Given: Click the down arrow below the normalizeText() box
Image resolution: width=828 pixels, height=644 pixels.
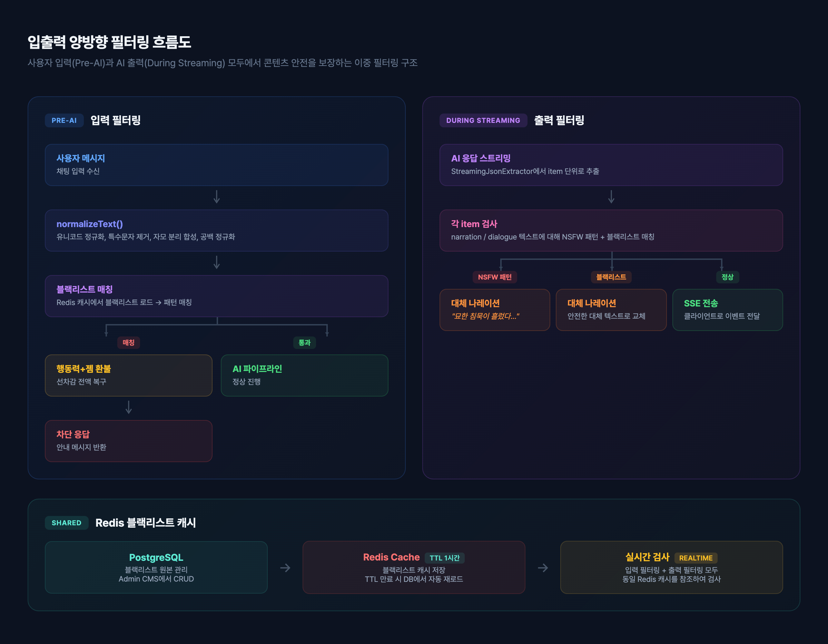Looking at the screenshot, I should pos(216,262).
